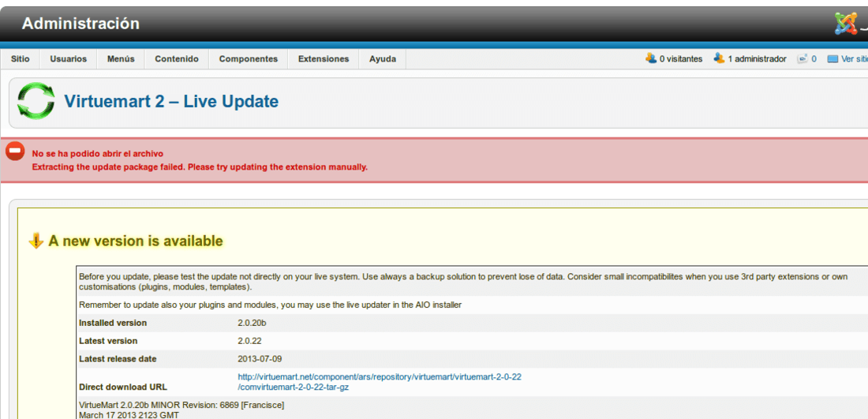Screen dimensions: 868x419
Task: Open the Extensiones menu
Action: pos(324,58)
